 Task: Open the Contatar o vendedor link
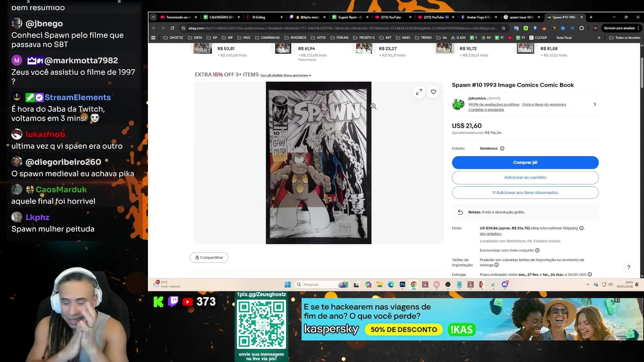coord(486,110)
